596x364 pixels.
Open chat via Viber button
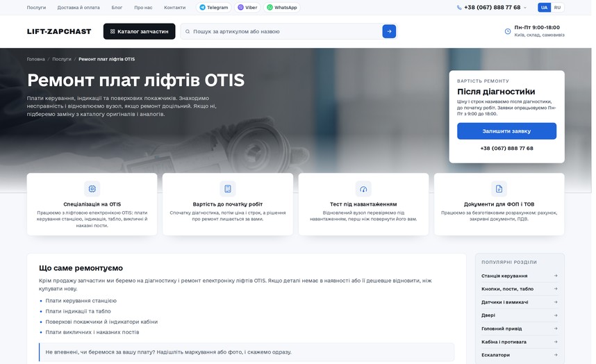247,7
